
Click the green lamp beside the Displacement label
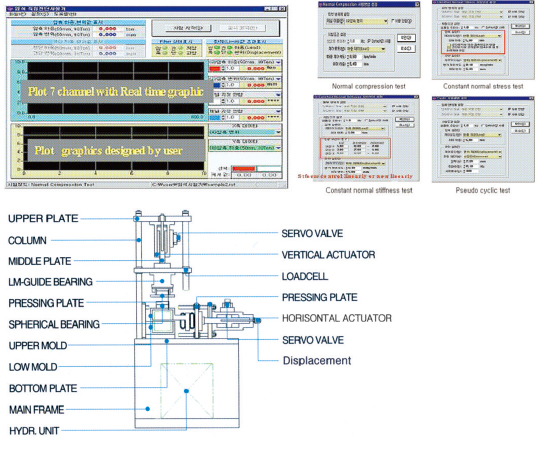[x=230, y=52]
